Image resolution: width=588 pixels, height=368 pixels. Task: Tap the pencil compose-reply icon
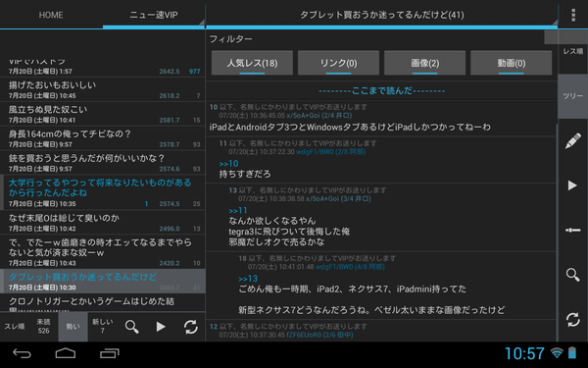pos(572,141)
